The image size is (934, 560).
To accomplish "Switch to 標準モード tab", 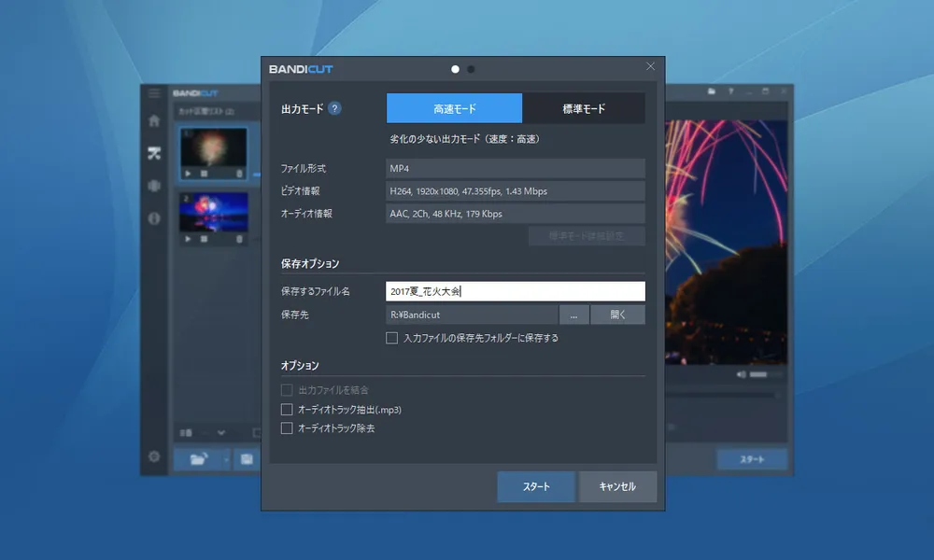I will 584,108.
